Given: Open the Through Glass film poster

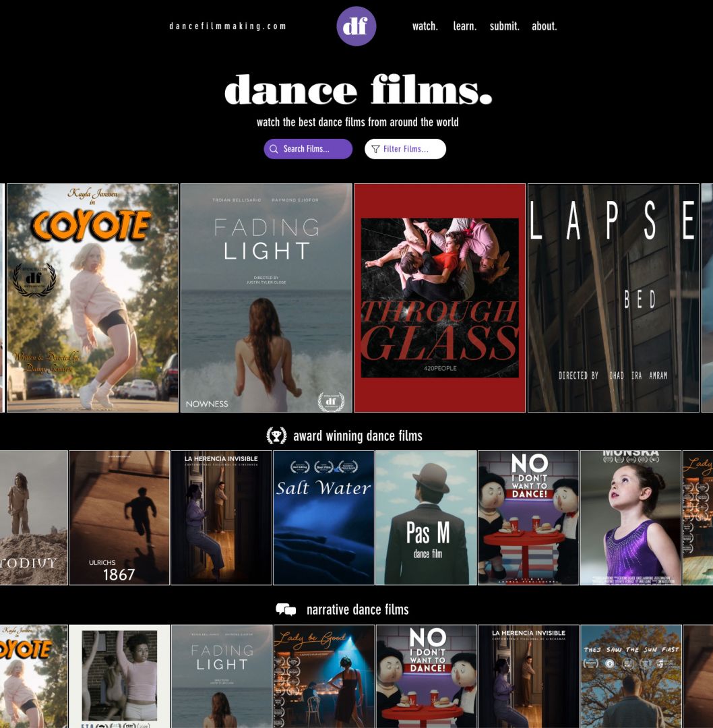Looking at the screenshot, I should [x=439, y=297].
